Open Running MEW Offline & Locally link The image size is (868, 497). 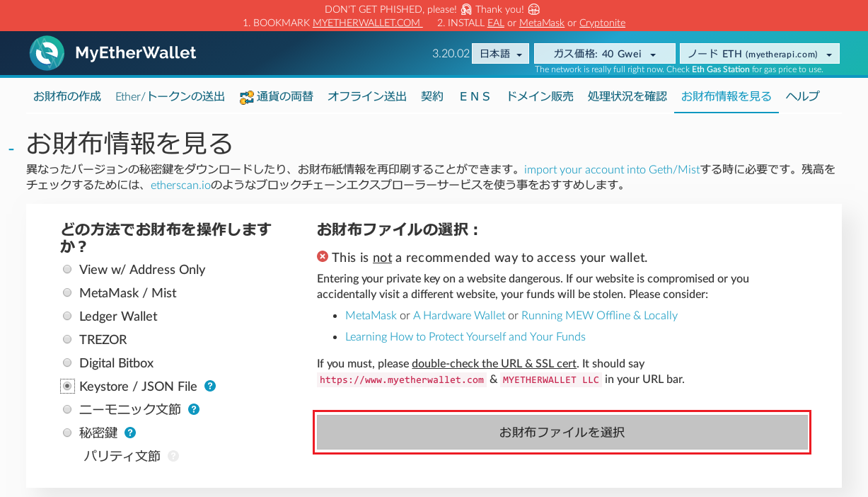tap(599, 315)
